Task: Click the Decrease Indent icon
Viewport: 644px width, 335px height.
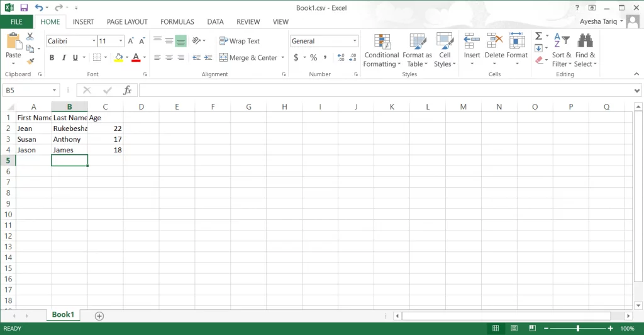Action: coord(197,57)
